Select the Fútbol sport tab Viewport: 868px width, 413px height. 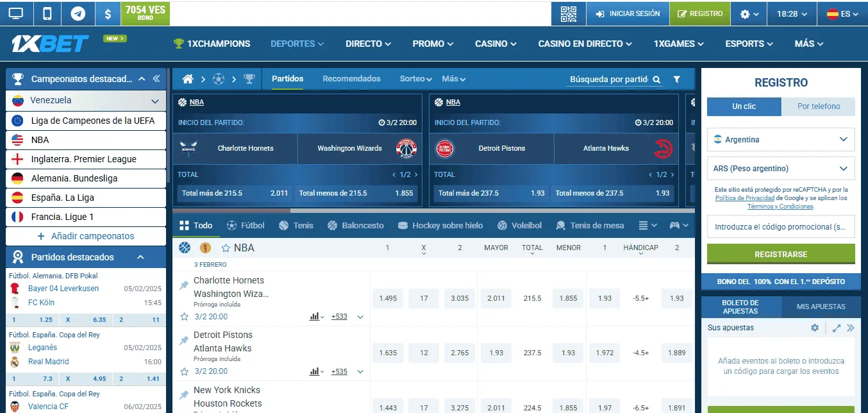tap(245, 225)
